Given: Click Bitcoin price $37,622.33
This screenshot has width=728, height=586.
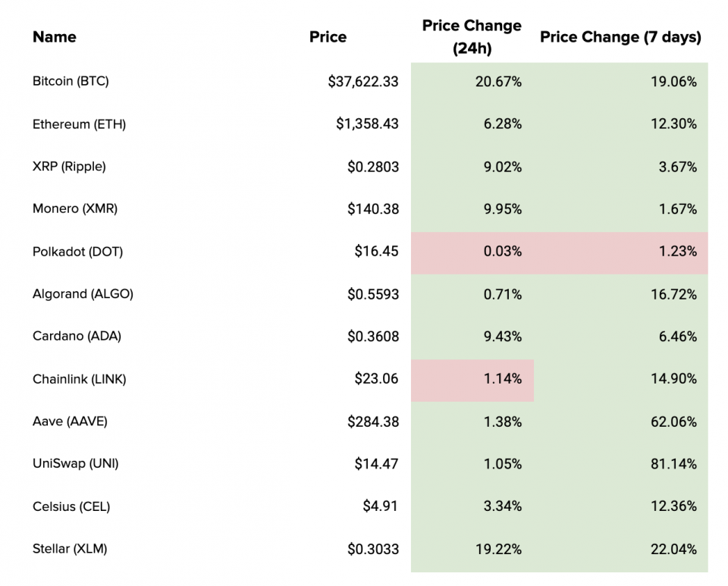Looking at the screenshot, I should [362, 82].
